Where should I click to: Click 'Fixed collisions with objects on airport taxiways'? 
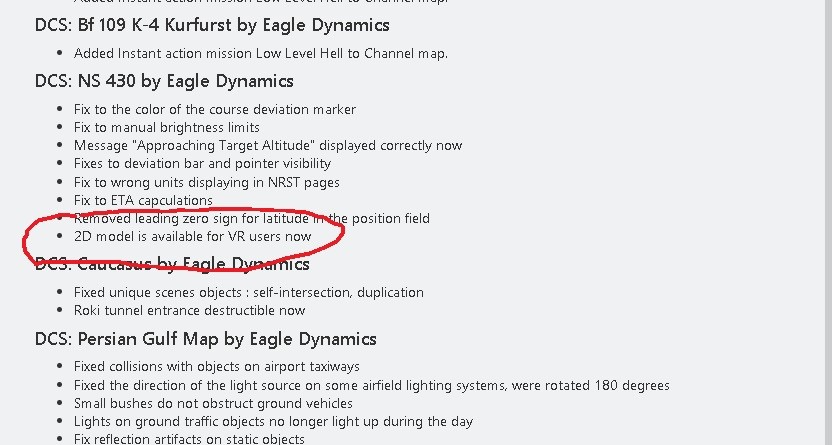point(216,367)
